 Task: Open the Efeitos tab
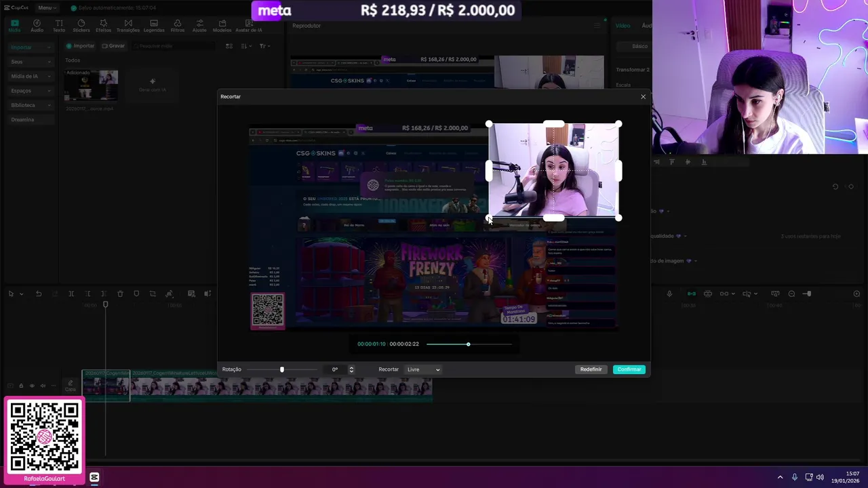point(103,26)
